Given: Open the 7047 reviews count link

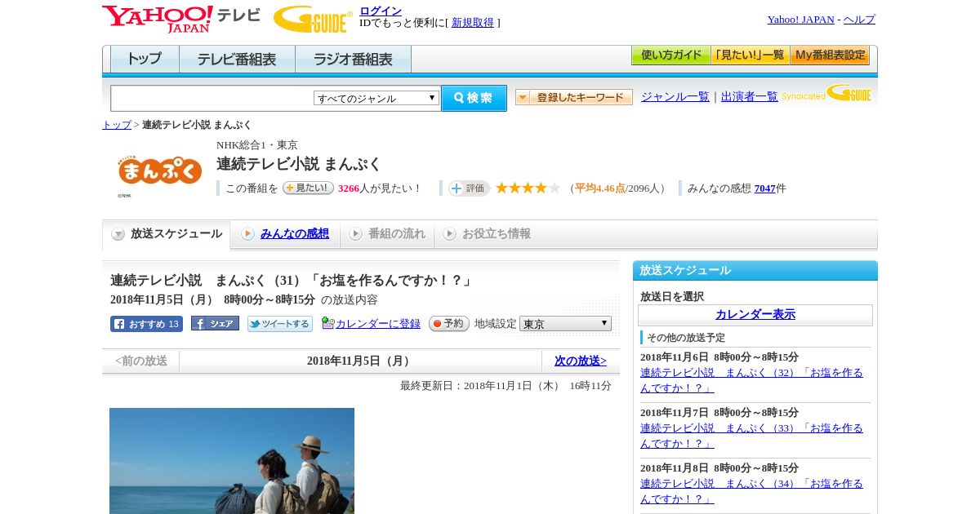Looking at the screenshot, I should click(x=764, y=188).
